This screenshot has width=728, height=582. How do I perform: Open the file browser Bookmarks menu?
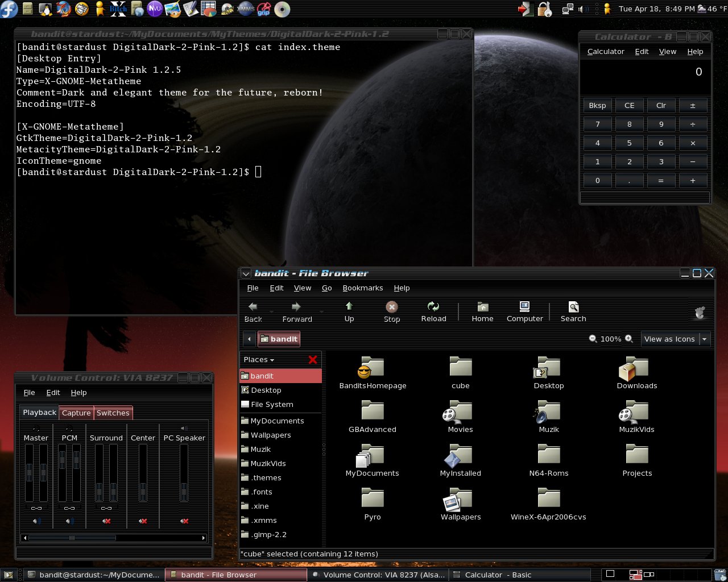point(363,288)
